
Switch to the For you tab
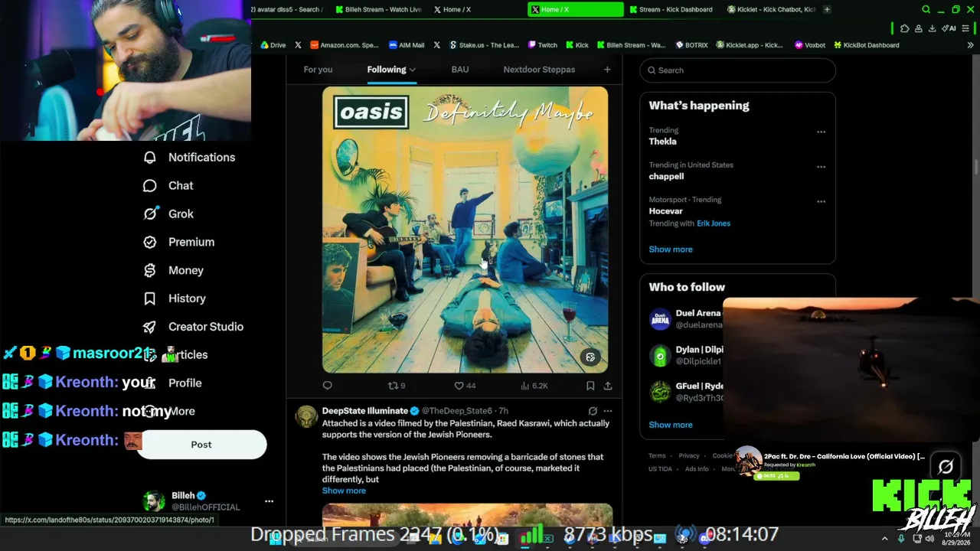pos(318,70)
